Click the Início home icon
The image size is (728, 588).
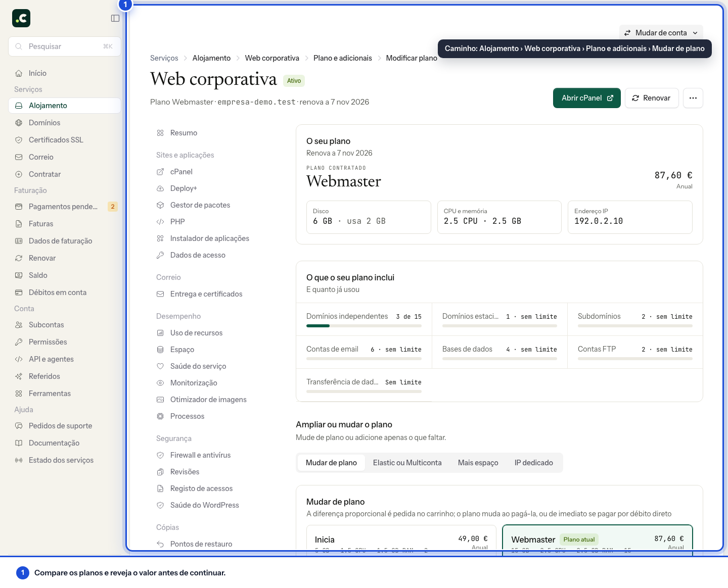tap(19, 73)
